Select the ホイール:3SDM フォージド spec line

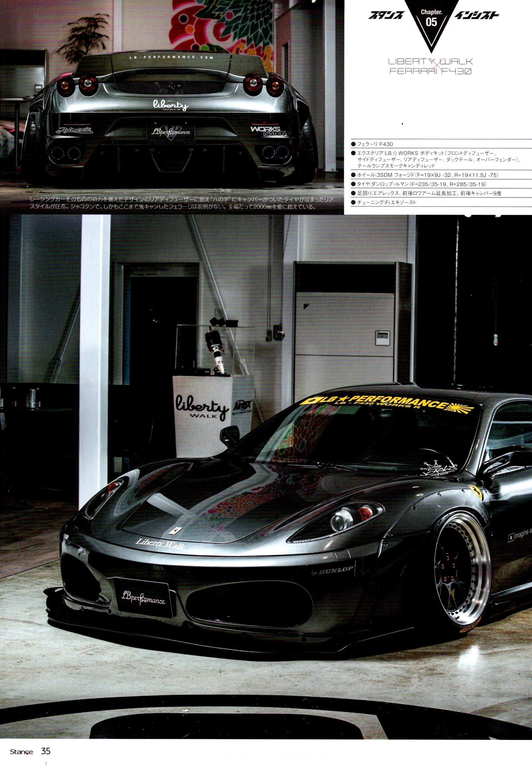tap(424, 175)
